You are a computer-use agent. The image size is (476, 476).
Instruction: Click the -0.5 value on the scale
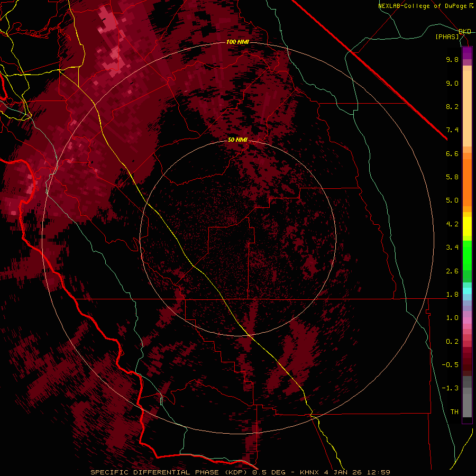[x=450, y=365]
